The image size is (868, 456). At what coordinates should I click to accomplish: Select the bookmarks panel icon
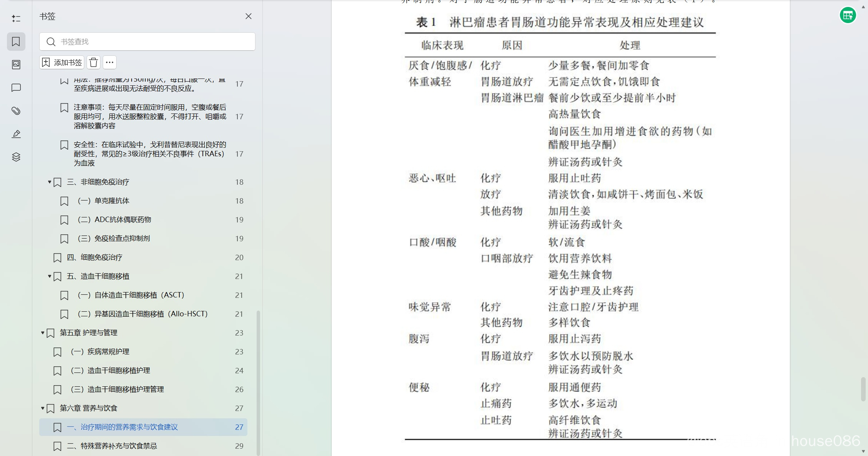(16, 42)
